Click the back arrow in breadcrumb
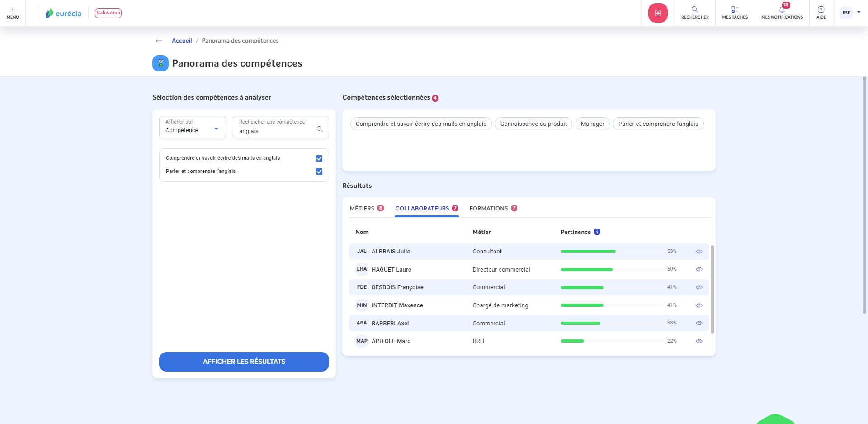Image resolution: width=868 pixels, height=424 pixels. tap(159, 41)
